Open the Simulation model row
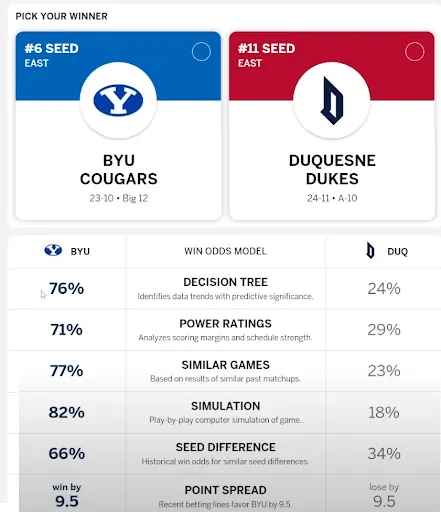 224,412
